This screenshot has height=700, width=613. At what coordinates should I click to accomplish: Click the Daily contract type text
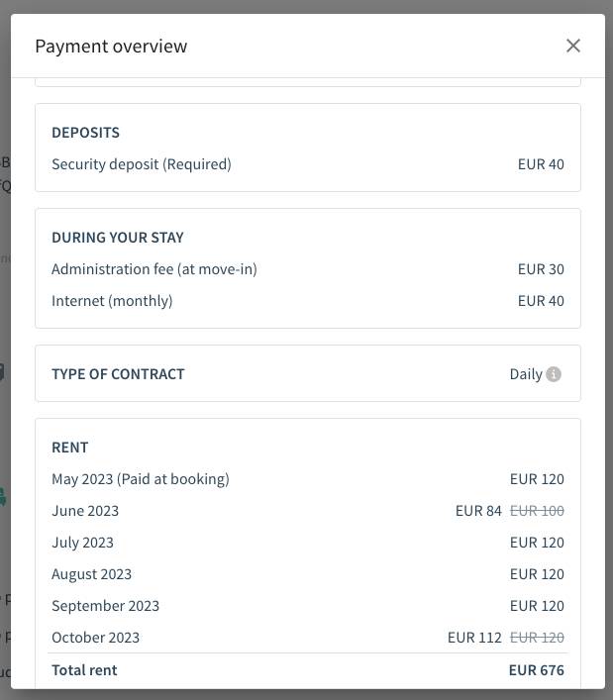tap(525, 374)
